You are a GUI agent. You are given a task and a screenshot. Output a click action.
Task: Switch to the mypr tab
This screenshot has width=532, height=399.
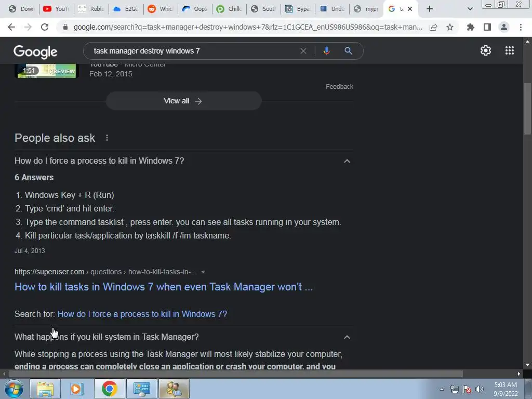367,9
